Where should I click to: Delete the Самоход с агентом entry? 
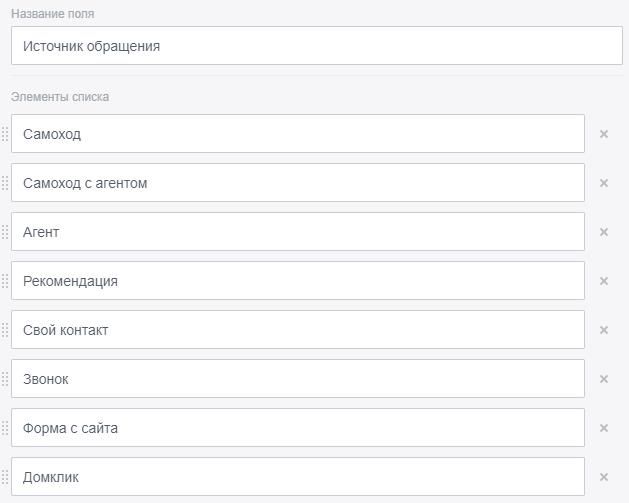604,183
